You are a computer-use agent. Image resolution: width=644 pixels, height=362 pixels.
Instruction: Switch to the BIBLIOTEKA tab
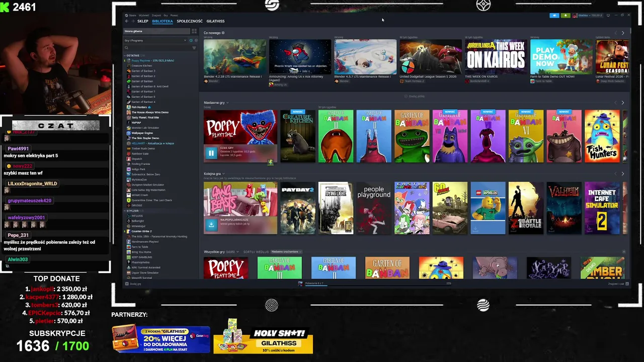click(163, 21)
